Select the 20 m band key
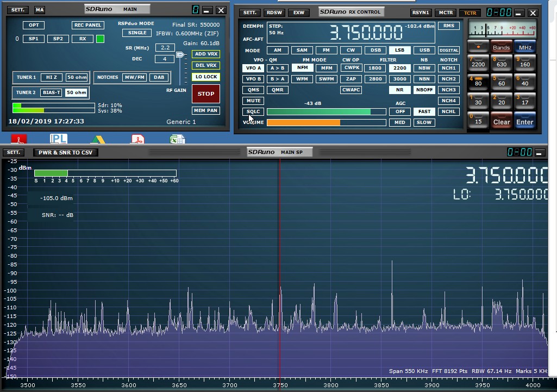 502,100
